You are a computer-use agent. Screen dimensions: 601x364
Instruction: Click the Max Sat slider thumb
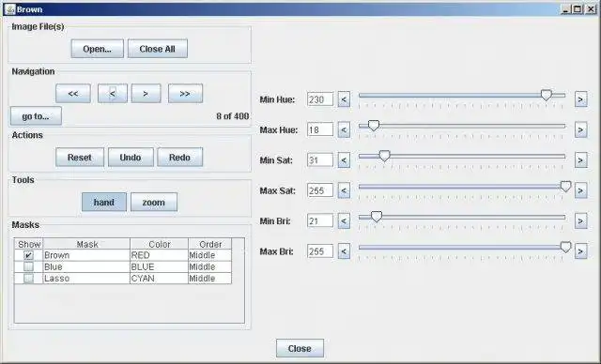pyautogui.click(x=565, y=186)
